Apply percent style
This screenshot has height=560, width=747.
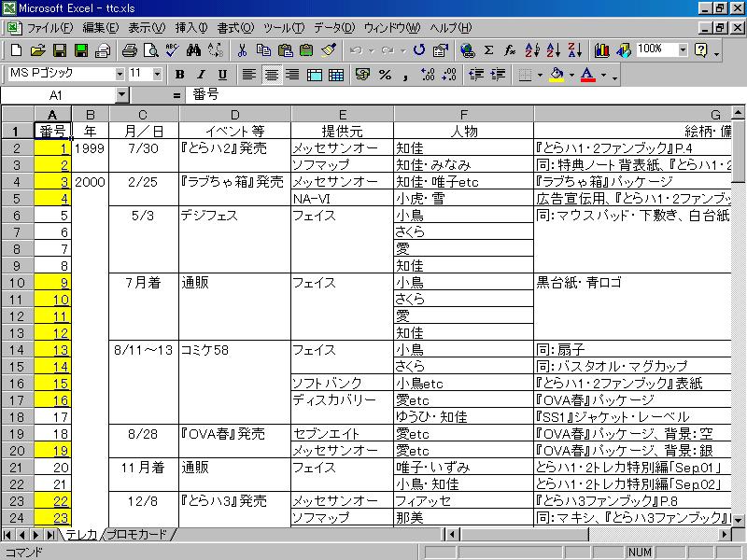tap(385, 75)
